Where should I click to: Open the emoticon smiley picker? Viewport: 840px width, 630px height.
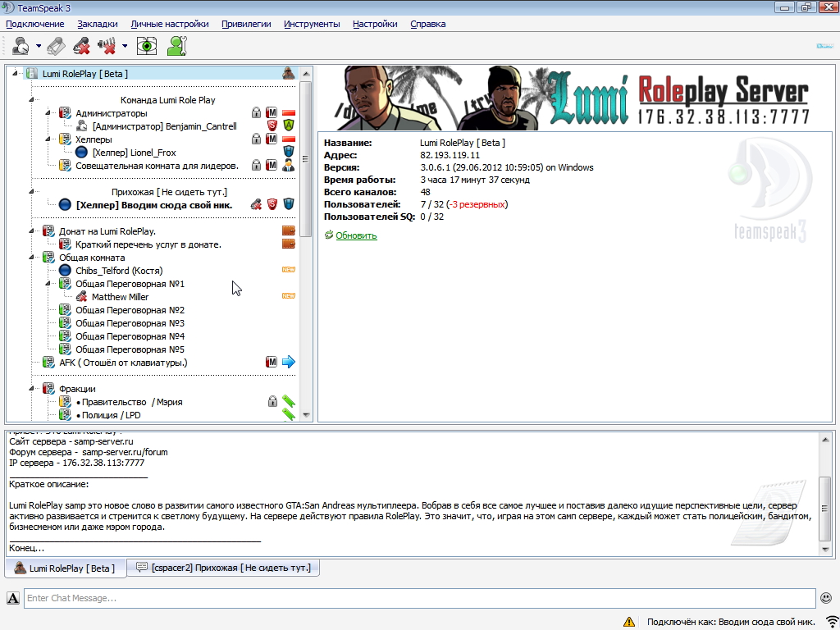[x=826, y=598]
